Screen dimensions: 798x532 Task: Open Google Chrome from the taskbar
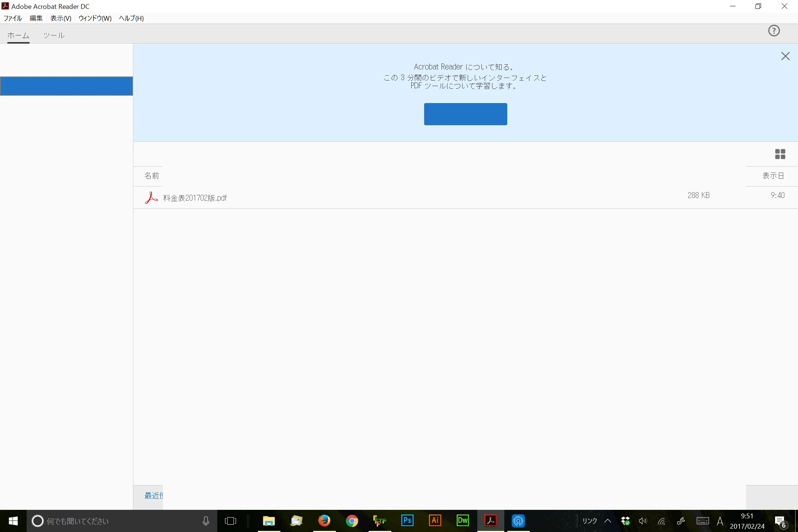pos(352,521)
